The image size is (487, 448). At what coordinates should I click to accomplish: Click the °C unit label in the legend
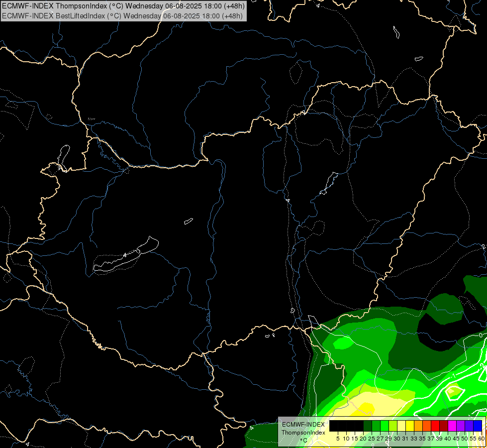pos(303,440)
